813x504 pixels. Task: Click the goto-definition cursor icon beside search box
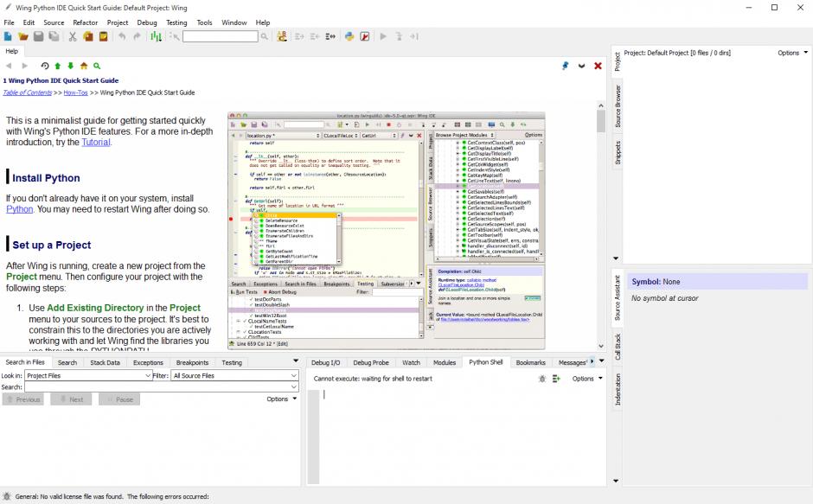pyautogui.click(x=175, y=36)
